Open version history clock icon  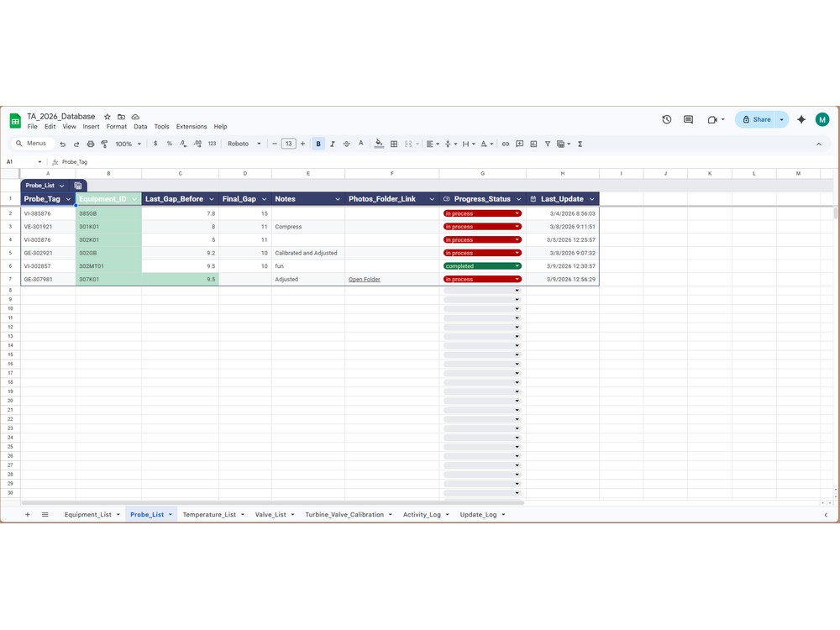click(666, 119)
